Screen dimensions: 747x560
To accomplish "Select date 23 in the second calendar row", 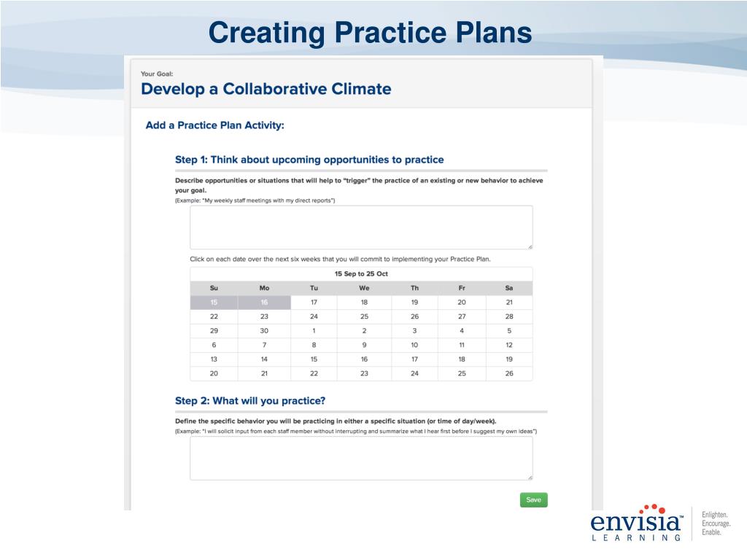I will pyautogui.click(x=264, y=316).
